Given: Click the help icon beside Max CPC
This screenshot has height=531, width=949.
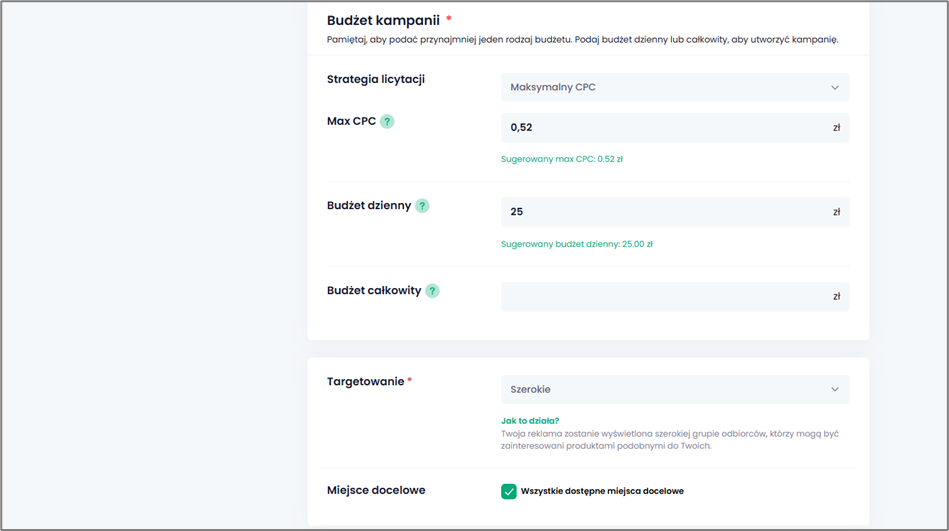Looking at the screenshot, I should tap(387, 121).
